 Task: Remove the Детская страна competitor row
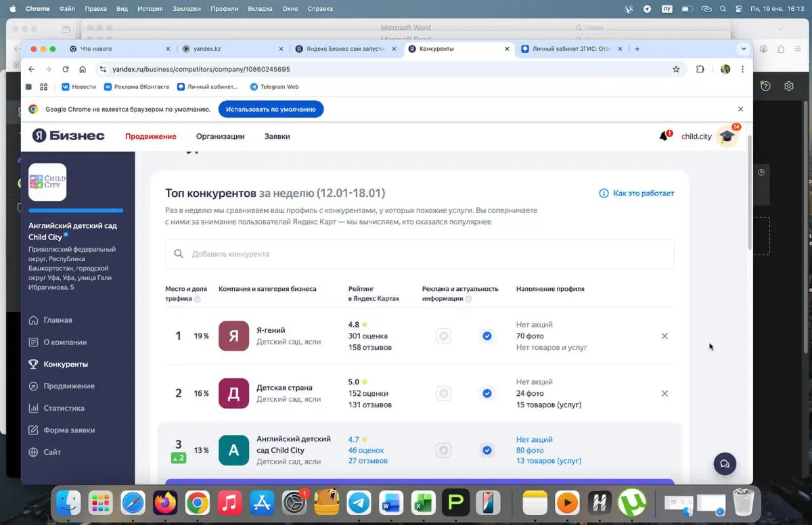664,394
